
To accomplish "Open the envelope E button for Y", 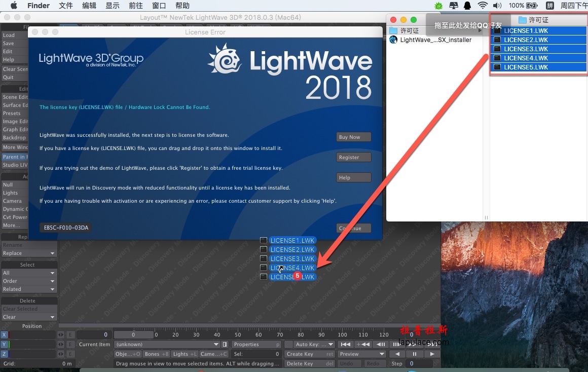I will pyautogui.click(x=70, y=344).
